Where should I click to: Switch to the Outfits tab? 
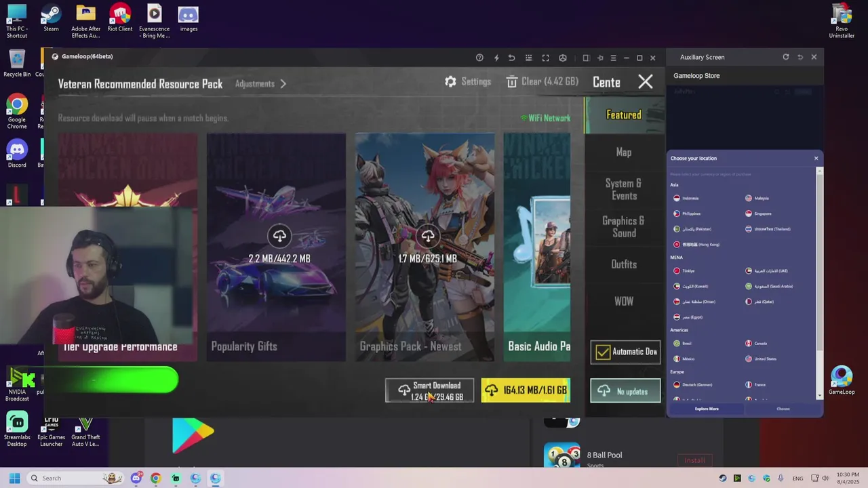tap(624, 264)
